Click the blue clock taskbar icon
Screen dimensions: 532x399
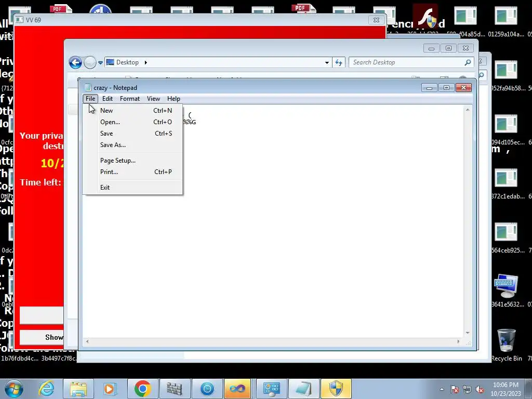coord(207,389)
